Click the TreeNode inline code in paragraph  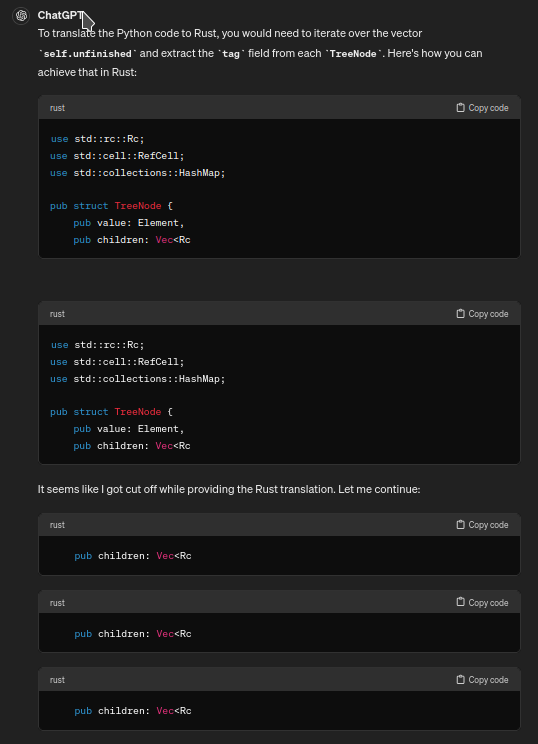353,54
